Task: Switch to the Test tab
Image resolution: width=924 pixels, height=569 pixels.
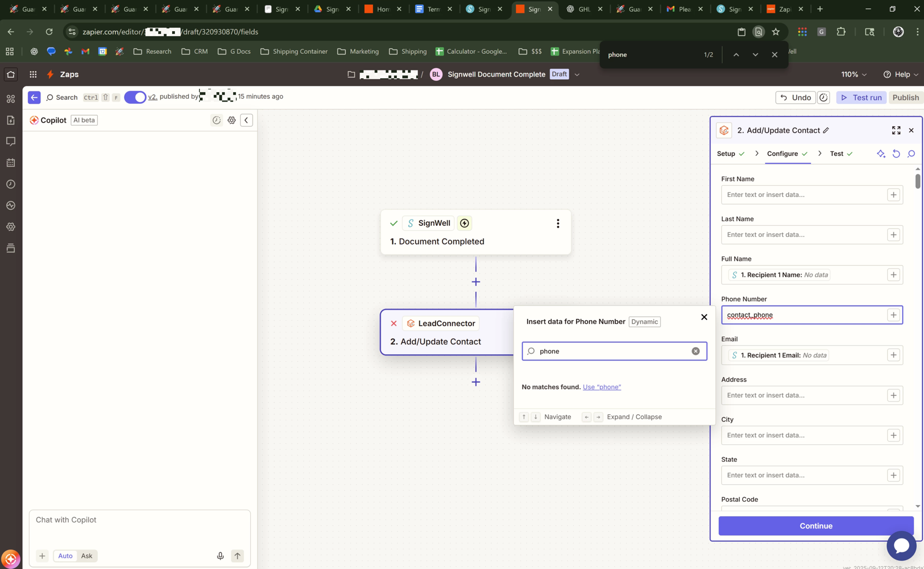Action: 836,154
